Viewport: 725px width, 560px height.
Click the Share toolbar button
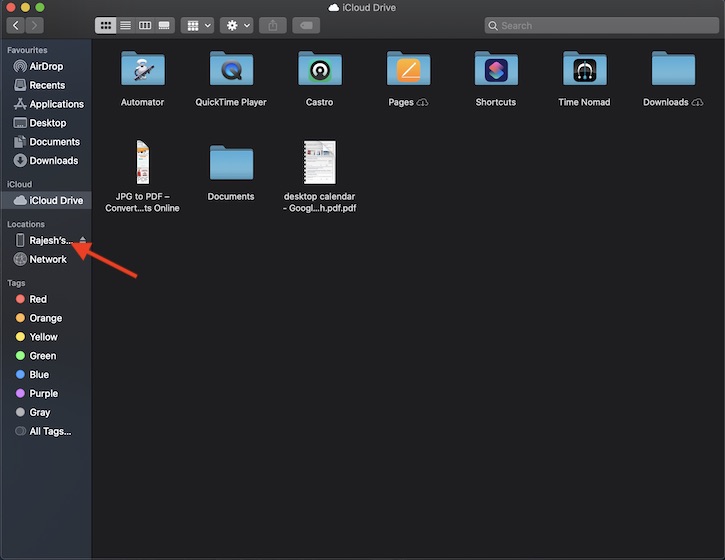(273, 25)
